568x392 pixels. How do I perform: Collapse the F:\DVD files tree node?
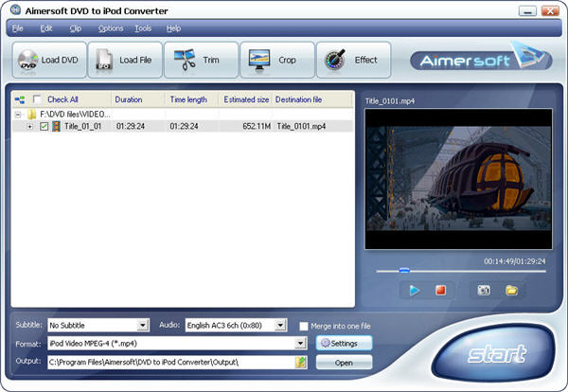click(17, 115)
